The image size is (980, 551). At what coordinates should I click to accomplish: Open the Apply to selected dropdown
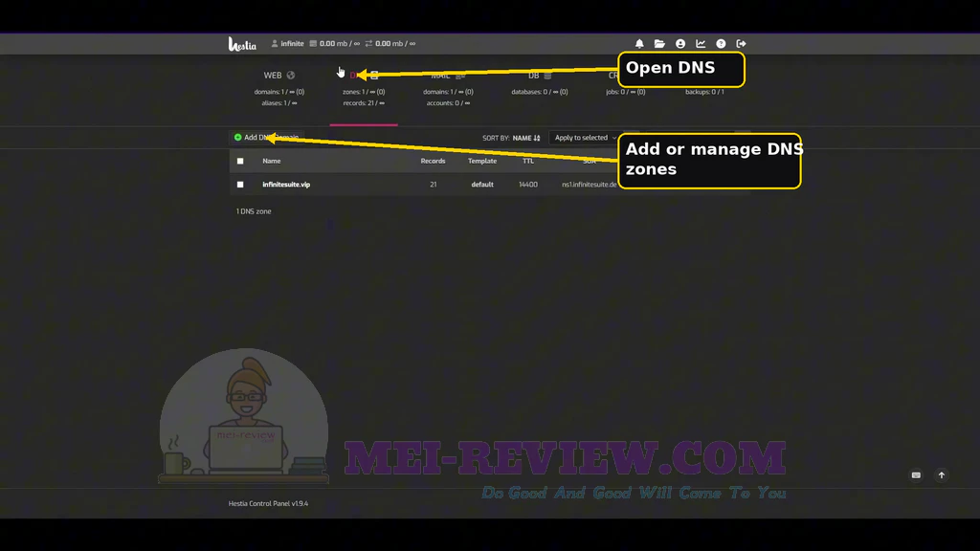coord(586,138)
